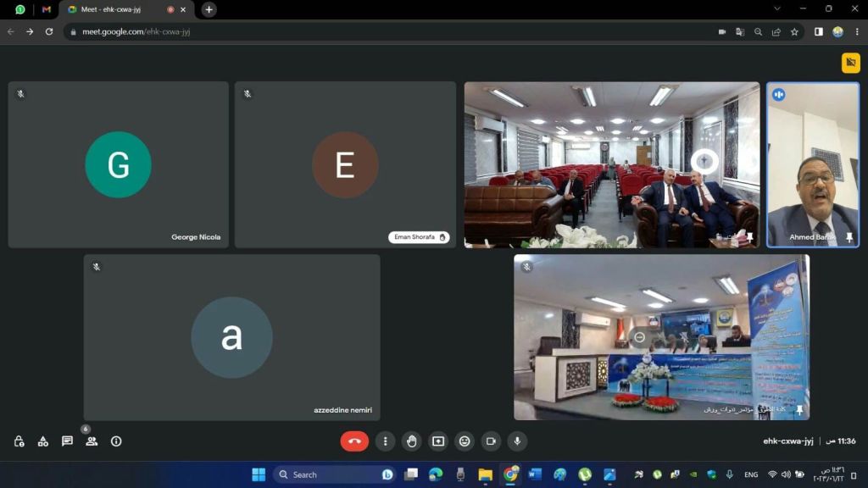Open the three-dot More options menu
868x488 pixels.
386,441
